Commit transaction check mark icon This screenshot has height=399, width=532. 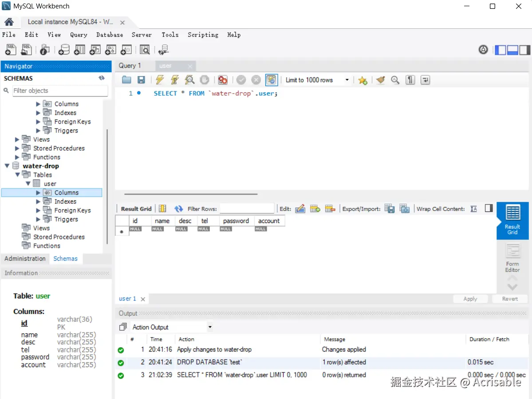tap(241, 80)
